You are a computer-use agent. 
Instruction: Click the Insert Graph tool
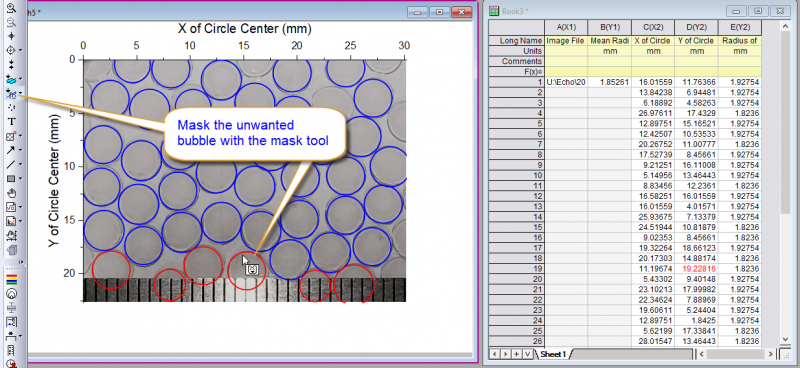11,222
